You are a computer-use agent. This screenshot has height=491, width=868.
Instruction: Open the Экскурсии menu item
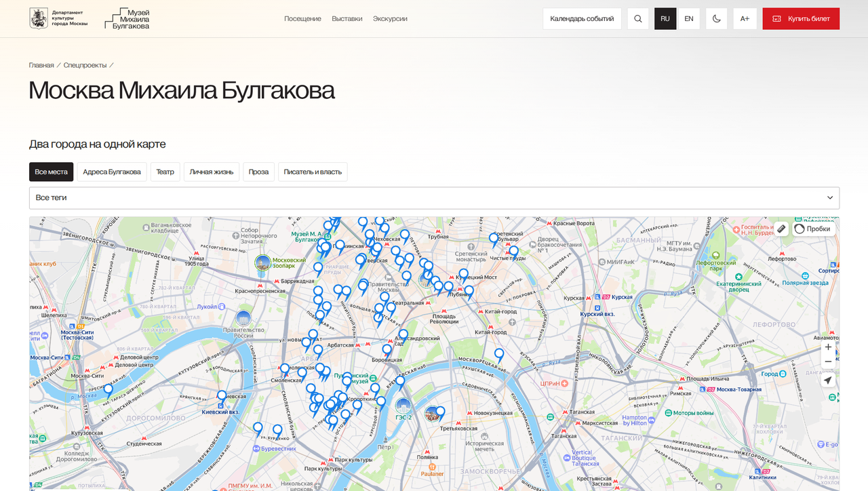tap(390, 19)
